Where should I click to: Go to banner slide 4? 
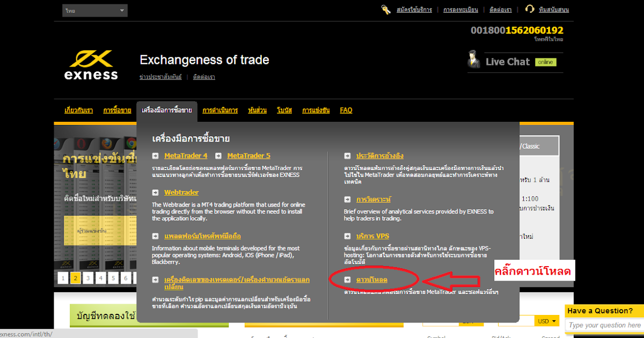(x=101, y=277)
